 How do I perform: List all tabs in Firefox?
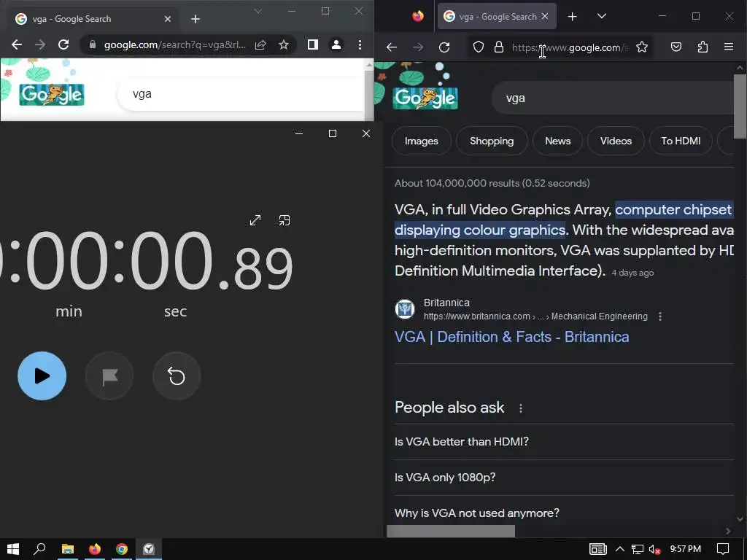pos(602,17)
